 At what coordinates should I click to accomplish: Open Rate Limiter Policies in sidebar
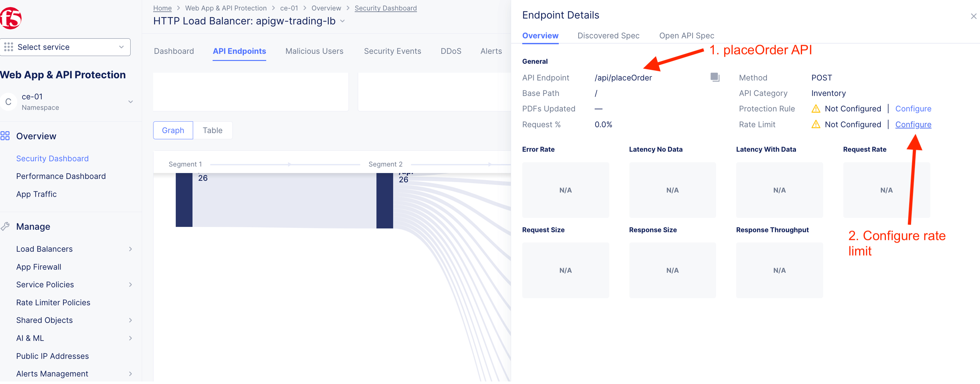point(53,303)
